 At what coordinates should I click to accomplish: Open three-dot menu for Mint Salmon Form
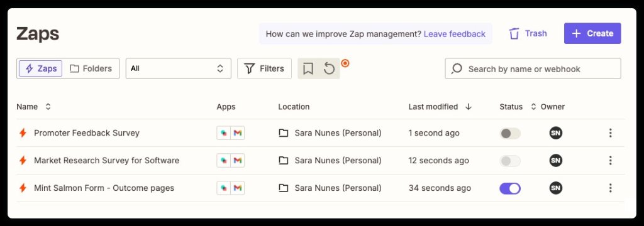(610, 188)
